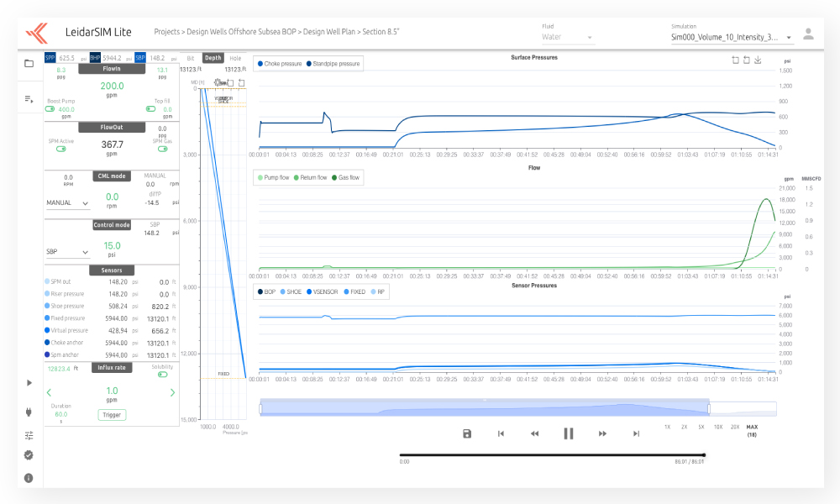The width and height of the screenshot is (840, 504).
Task: Pause the simulation playback
Action: 569,433
